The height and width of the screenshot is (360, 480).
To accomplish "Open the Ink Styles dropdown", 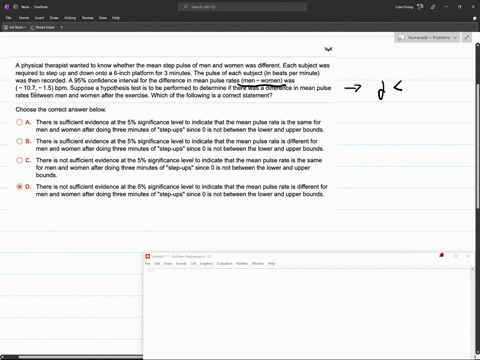I will [x=15, y=27].
